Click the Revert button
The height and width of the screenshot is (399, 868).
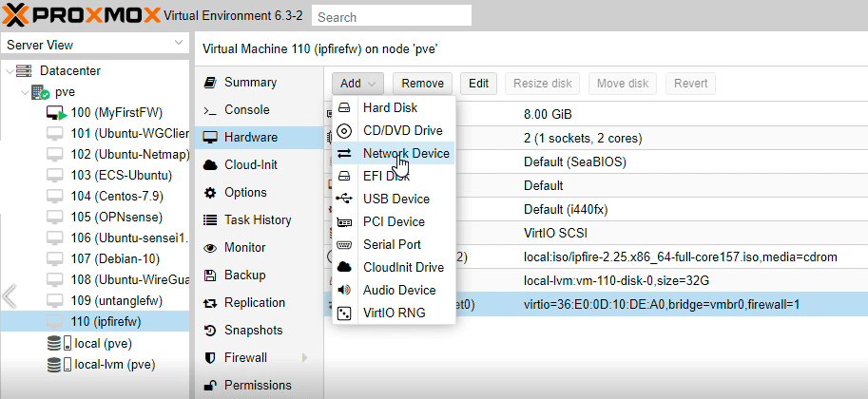tap(690, 84)
